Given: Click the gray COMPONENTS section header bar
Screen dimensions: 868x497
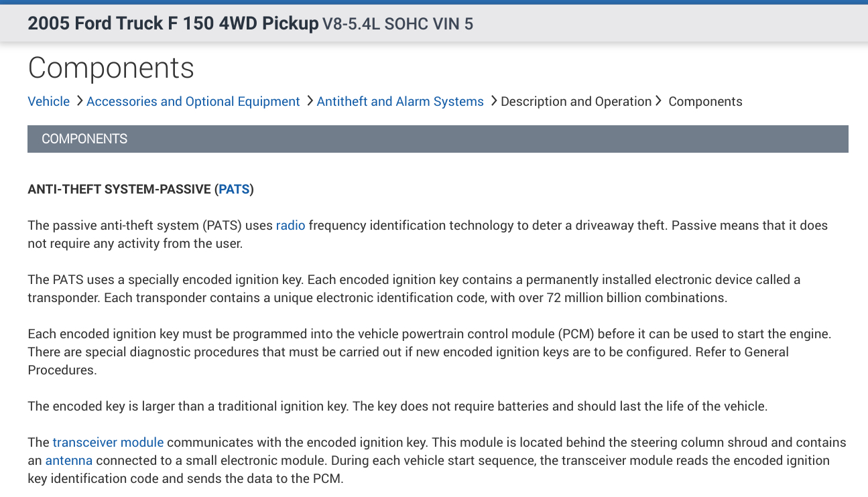Looking at the screenshot, I should coord(438,139).
